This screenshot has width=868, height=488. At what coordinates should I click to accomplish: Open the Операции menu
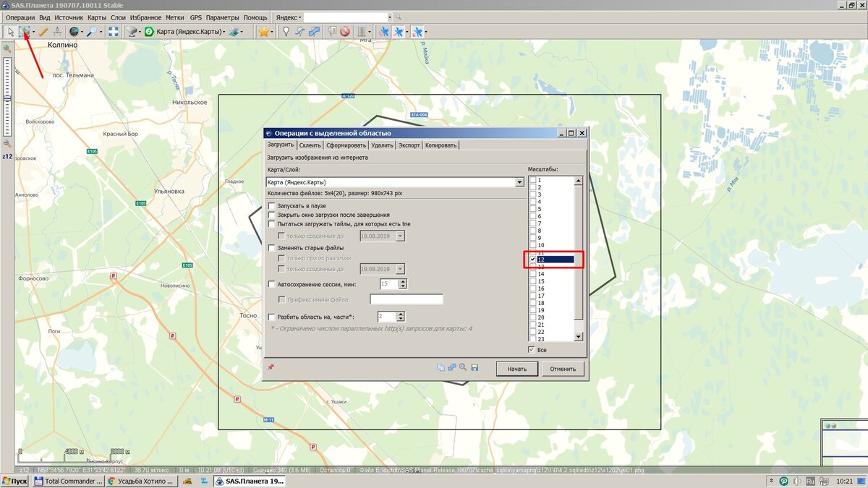(20, 17)
